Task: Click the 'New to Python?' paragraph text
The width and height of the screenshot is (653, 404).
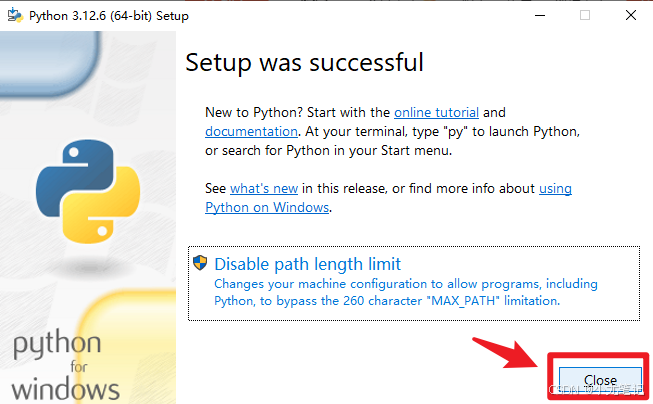Action: coord(392,132)
